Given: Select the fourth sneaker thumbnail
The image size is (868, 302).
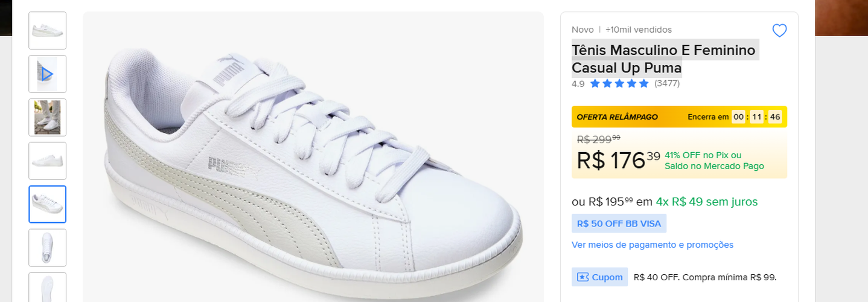Looking at the screenshot, I should [47, 161].
